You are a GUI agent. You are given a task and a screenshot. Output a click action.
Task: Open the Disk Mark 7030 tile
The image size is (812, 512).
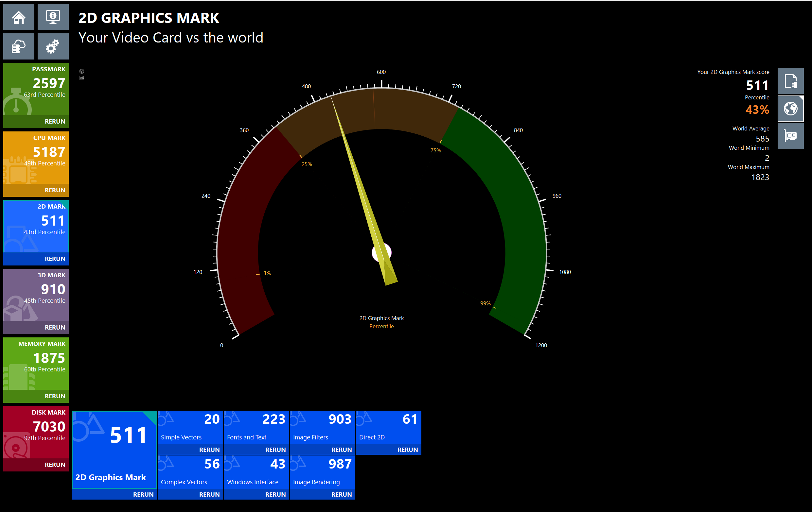pos(36,433)
